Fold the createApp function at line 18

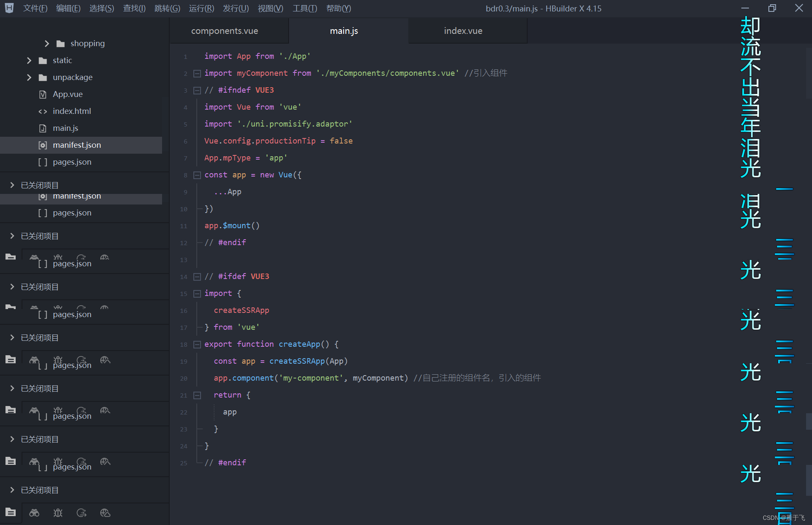click(x=197, y=345)
